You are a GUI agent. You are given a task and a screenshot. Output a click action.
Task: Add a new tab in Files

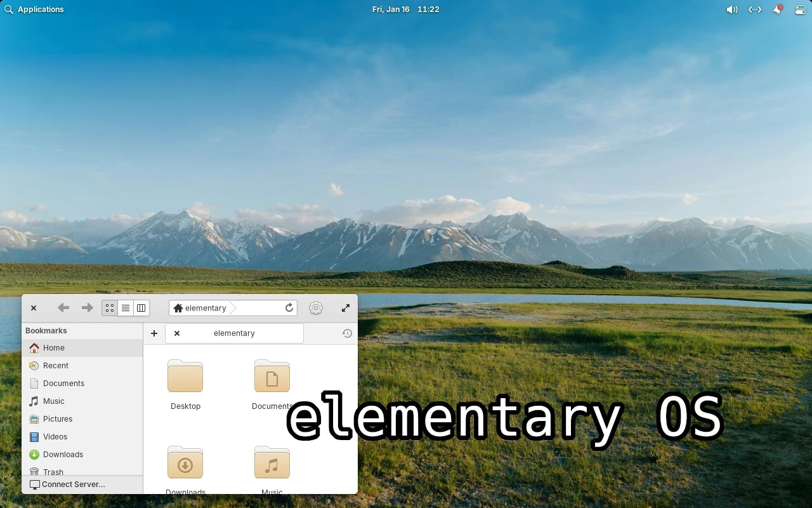click(154, 333)
